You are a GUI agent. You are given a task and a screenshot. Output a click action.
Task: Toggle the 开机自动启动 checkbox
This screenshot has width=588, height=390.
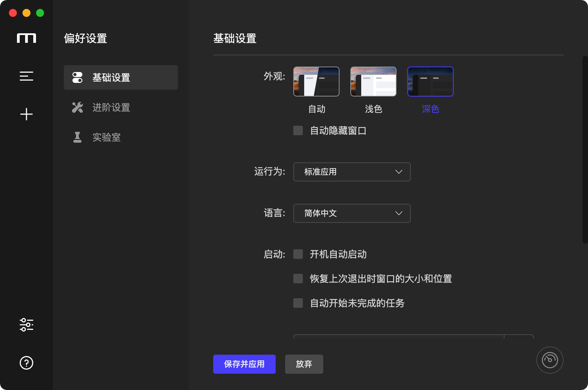298,254
